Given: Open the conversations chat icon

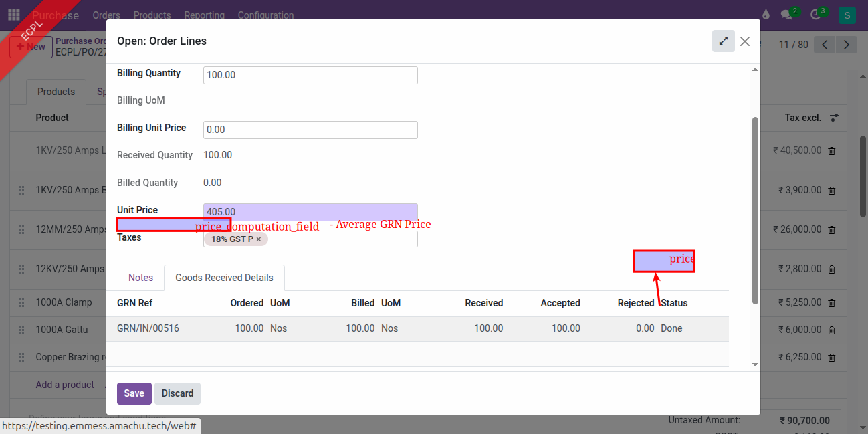Looking at the screenshot, I should tap(788, 15).
